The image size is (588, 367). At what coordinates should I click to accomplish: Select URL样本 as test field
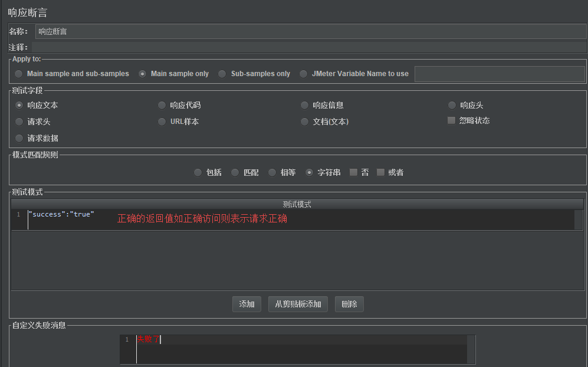(x=162, y=122)
